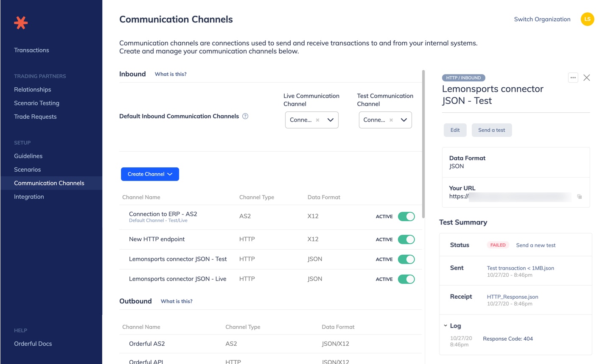Open Orderful Docs help link
The image size is (611, 364).
click(x=33, y=344)
